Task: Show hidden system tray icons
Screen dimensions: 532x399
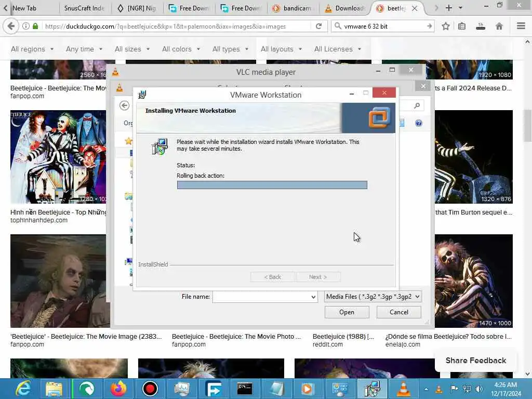Action: coord(426,389)
